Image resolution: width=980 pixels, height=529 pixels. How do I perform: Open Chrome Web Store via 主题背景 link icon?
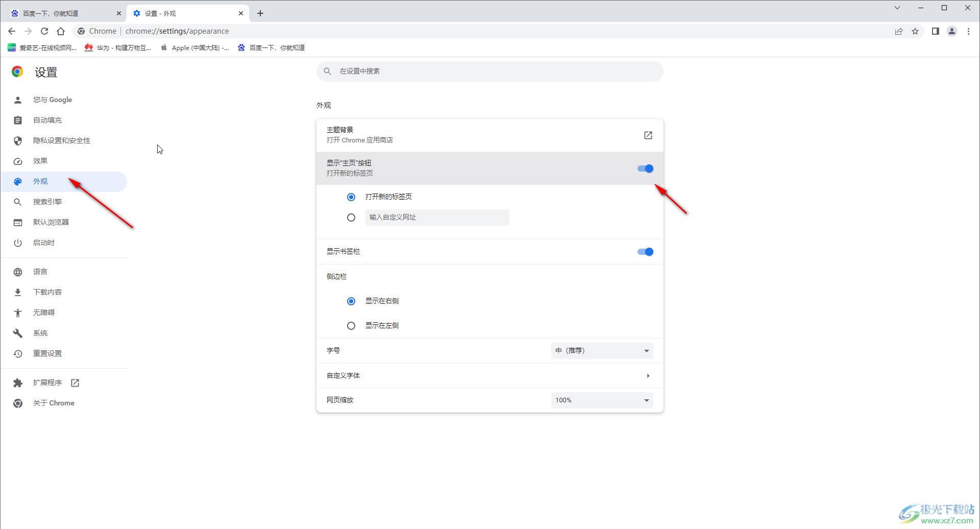pyautogui.click(x=648, y=135)
